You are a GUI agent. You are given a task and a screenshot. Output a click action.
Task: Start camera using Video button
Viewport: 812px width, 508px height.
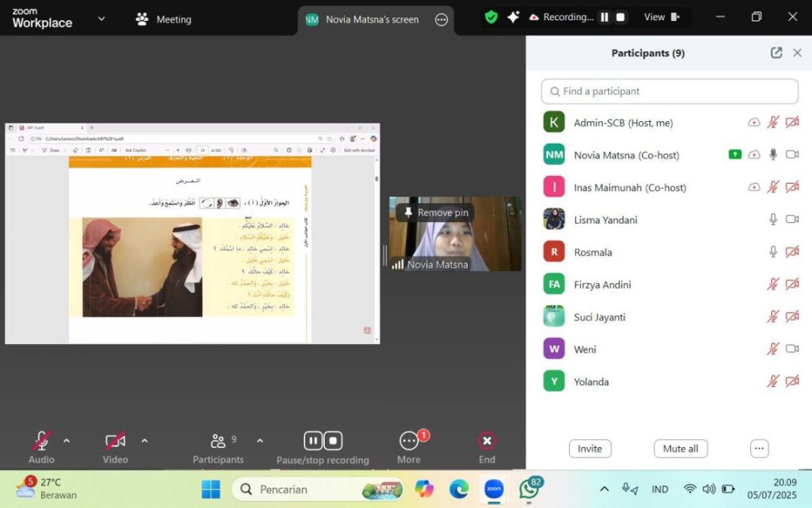pyautogui.click(x=115, y=447)
